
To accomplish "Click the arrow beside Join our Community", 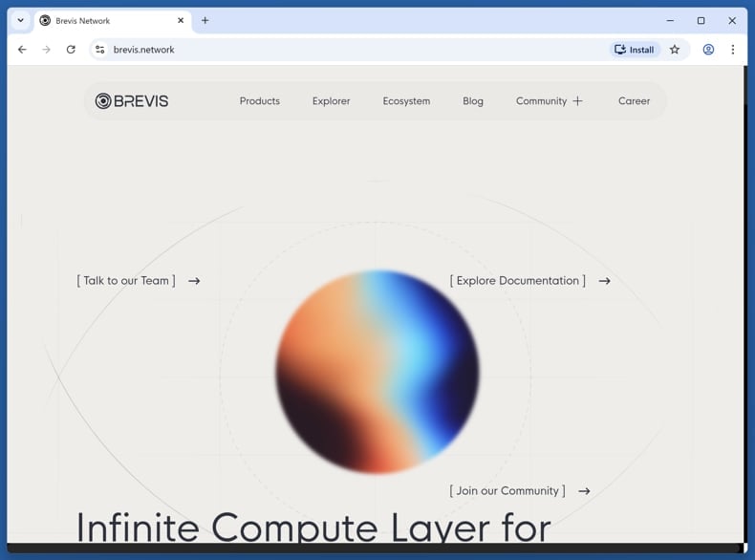I will (x=584, y=491).
